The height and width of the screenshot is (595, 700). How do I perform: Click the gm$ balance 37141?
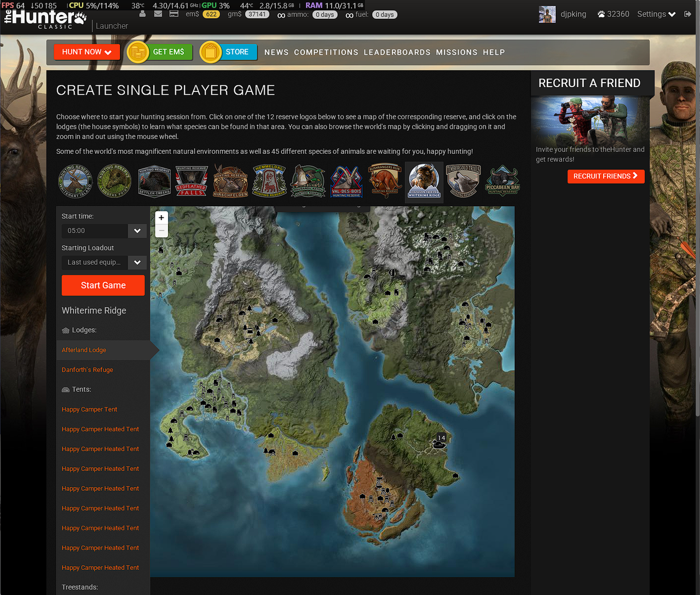(257, 14)
